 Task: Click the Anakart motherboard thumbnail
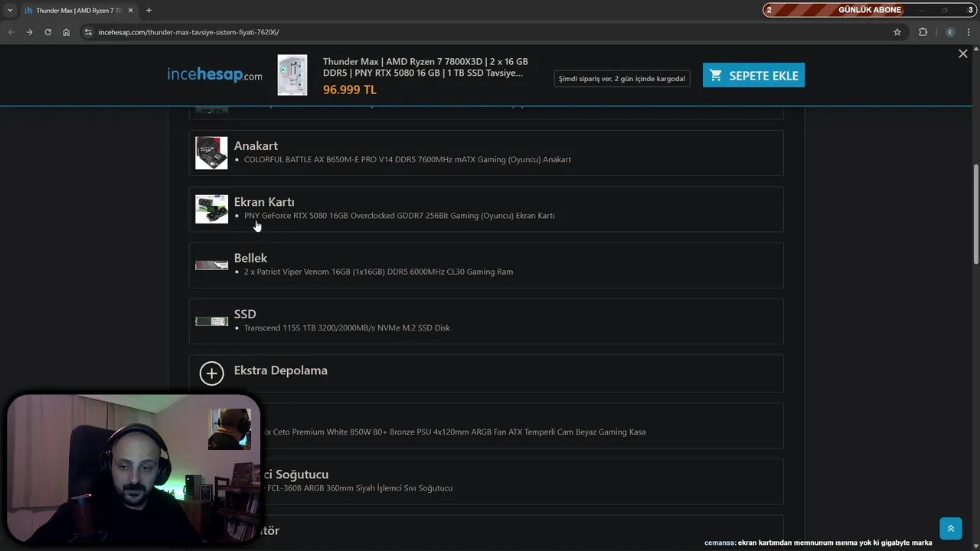click(x=211, y=153)
